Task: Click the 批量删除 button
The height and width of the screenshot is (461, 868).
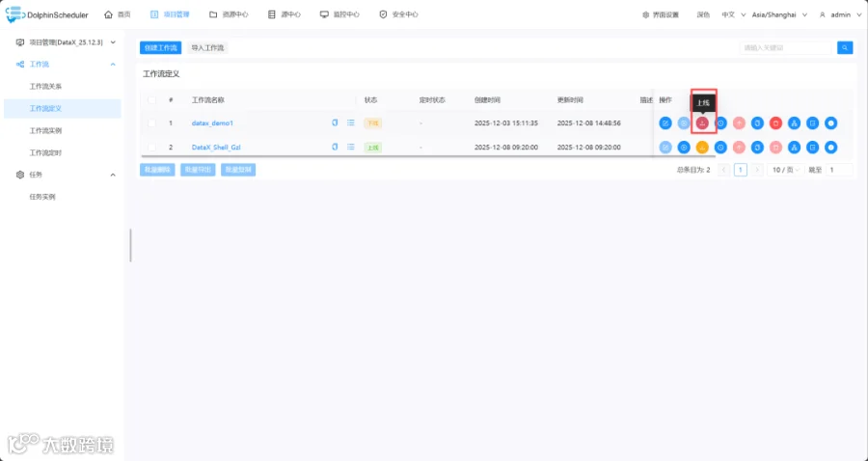Action: click(158, 170)
